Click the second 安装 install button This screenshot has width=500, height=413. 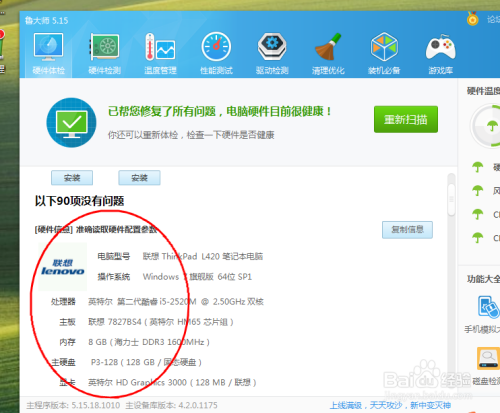(139, 178)
